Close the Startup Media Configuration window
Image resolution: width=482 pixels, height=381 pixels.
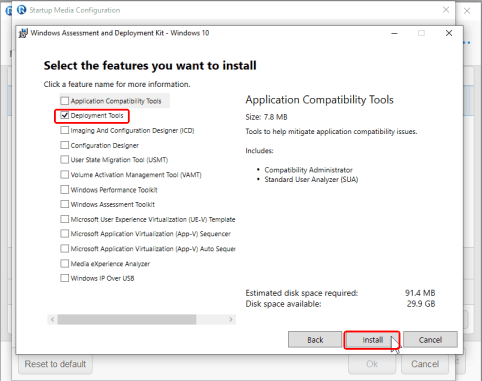(x=446, y=10)
